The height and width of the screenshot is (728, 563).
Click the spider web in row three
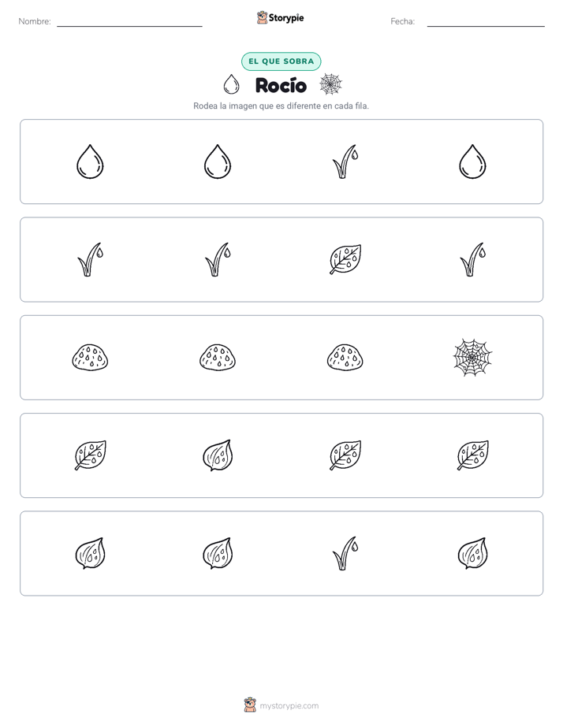coord(472,358)
